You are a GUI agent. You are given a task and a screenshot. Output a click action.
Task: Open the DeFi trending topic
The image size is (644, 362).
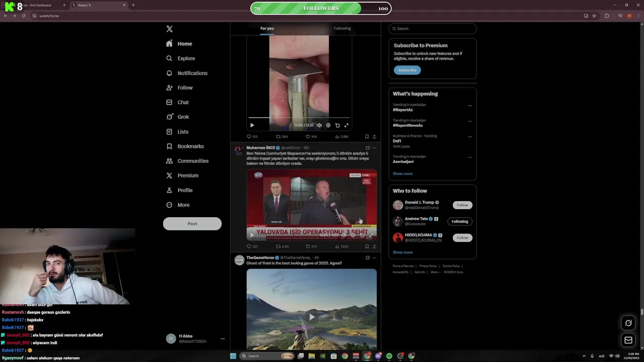(397, 141)
